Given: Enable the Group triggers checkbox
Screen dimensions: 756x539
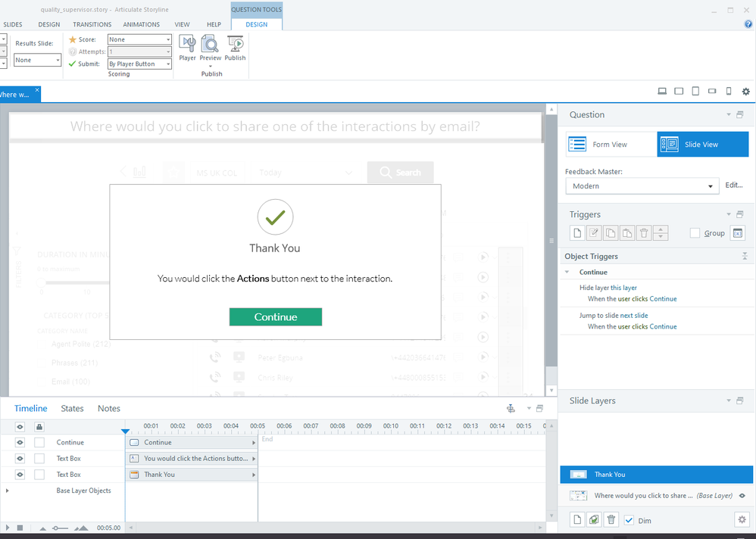Looking at the screenshot, I should point(695,233).
